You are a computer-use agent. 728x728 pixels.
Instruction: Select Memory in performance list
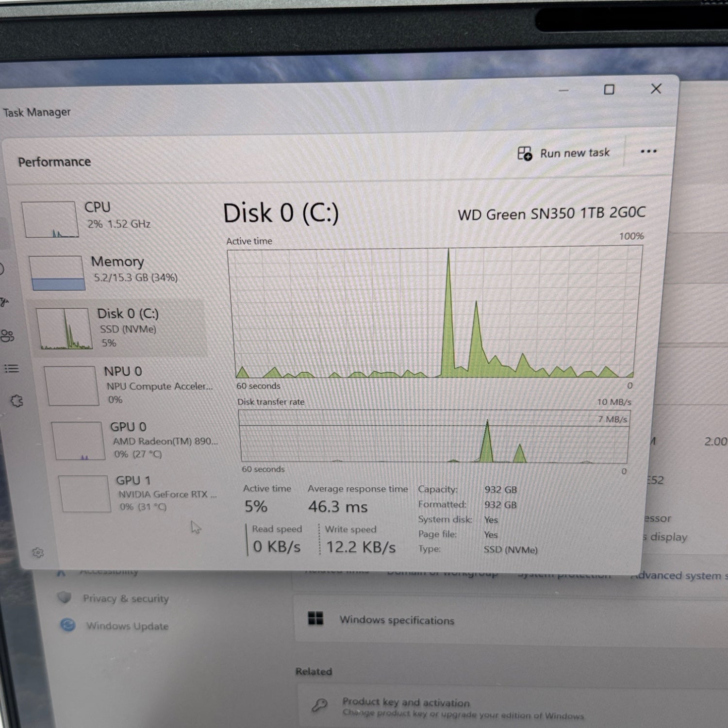116,271
